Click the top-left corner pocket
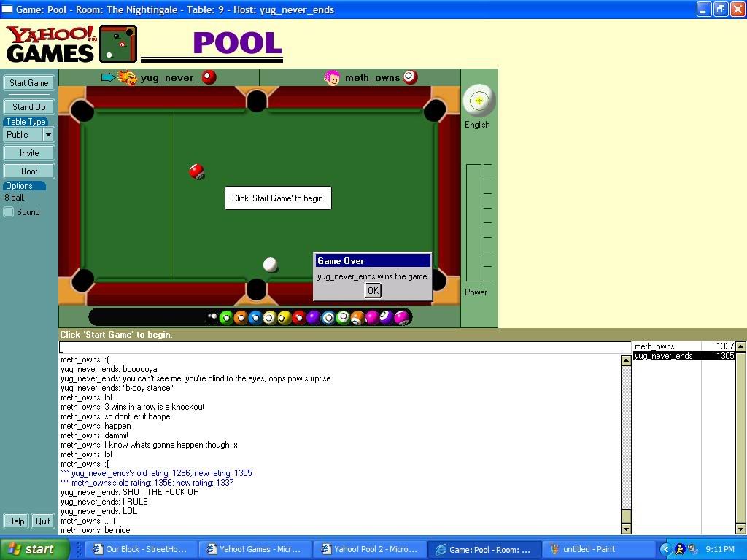 [82, 111]
